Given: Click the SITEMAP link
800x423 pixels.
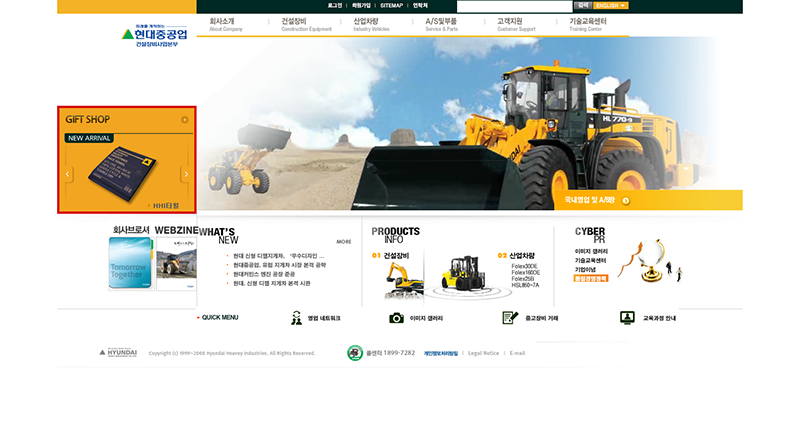Looking at the screenshot, I should (x=391, y=5).
